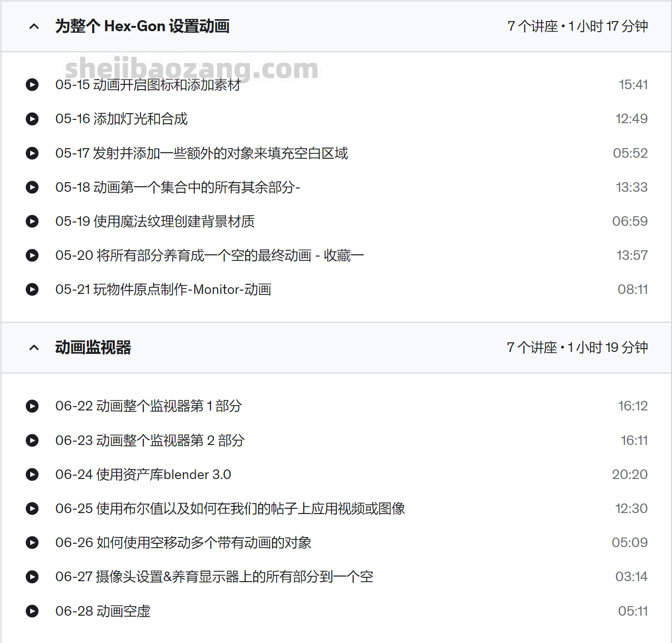This screenshot has height=643, width=672.
Task: Click the 7 个讲座 · 1 小时 19 分钟 summary
Action: click(577, 348)
